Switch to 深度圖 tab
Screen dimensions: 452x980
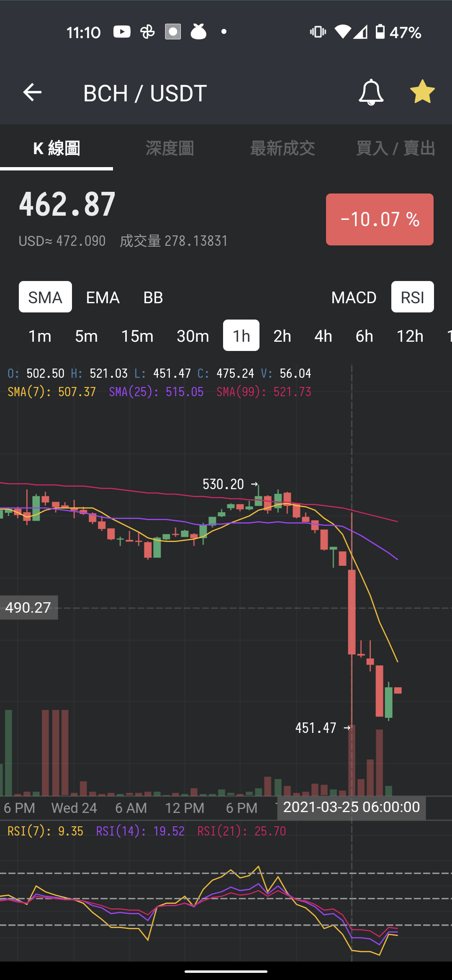[x=169, y=148]
